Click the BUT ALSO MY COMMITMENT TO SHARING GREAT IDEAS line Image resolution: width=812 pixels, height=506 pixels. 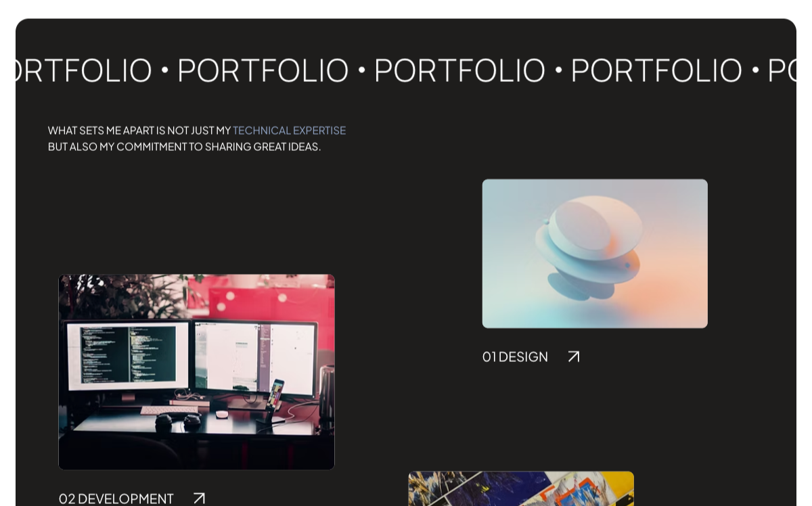(184, 147)
